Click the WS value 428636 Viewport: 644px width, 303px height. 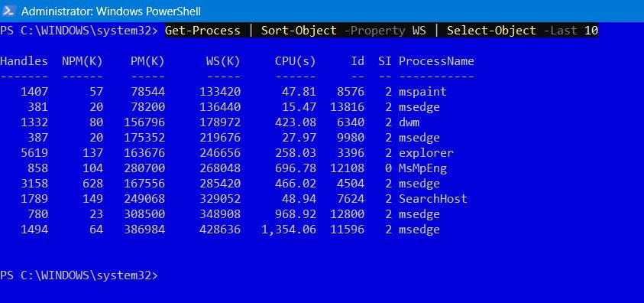[220, 230]
